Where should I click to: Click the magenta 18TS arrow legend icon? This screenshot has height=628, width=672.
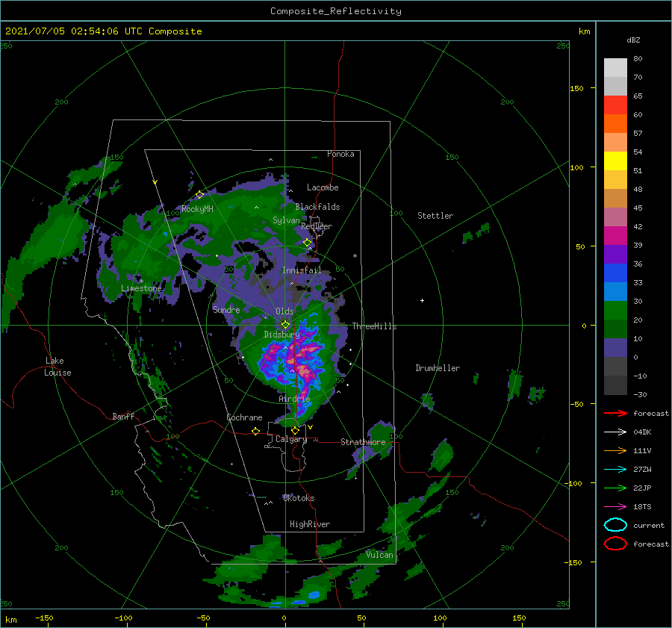point(615,507)
